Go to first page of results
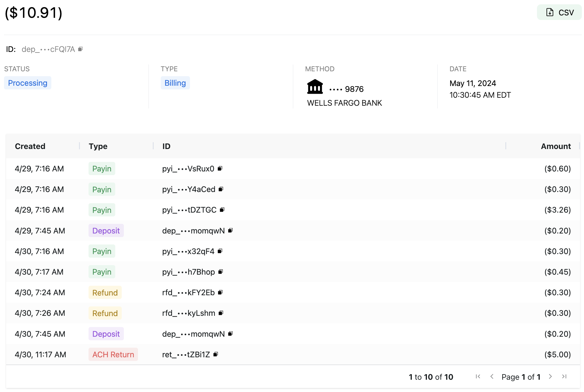 click(478, 377)
